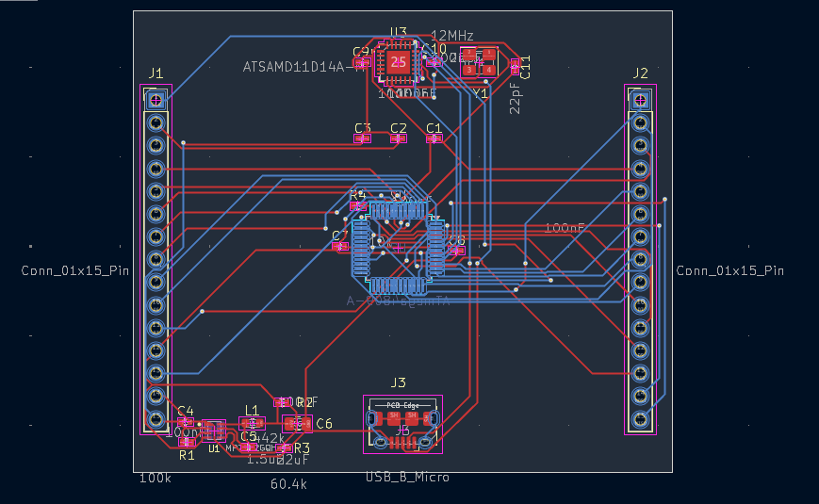Select right Conn_01x15_Pin value text
The width and height of the screenshot is (819, 504).
[730, 270]
